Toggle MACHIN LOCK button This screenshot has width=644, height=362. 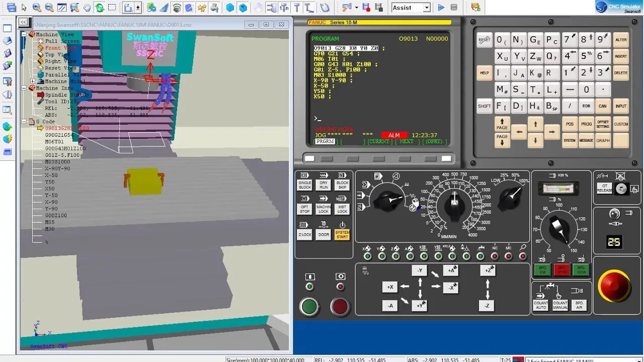324,209
